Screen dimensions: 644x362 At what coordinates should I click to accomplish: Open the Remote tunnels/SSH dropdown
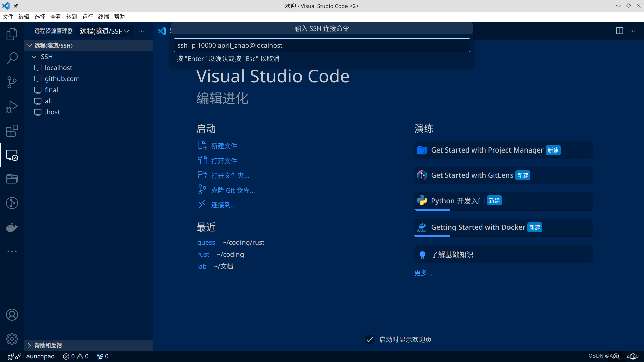(105, 31)
